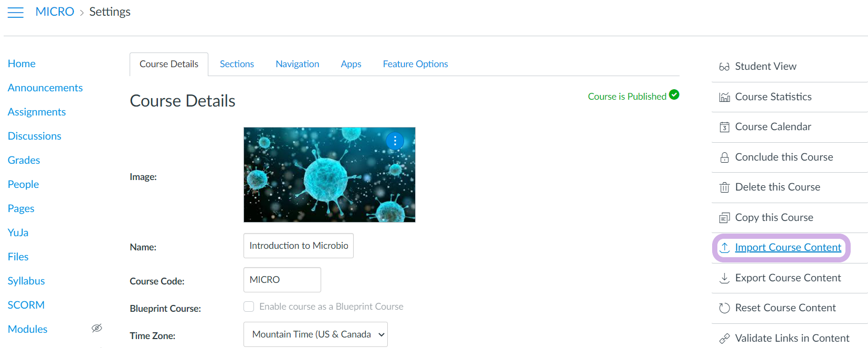Toggle the Modules visibility eye icon
The width and height of the screenshot is (868, 348).
[x=97, y=329]
